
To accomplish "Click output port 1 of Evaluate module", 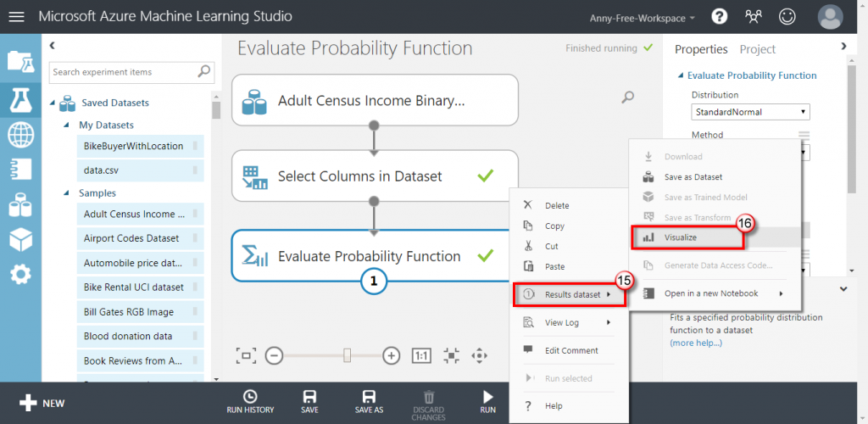I will tap(374, 282).
